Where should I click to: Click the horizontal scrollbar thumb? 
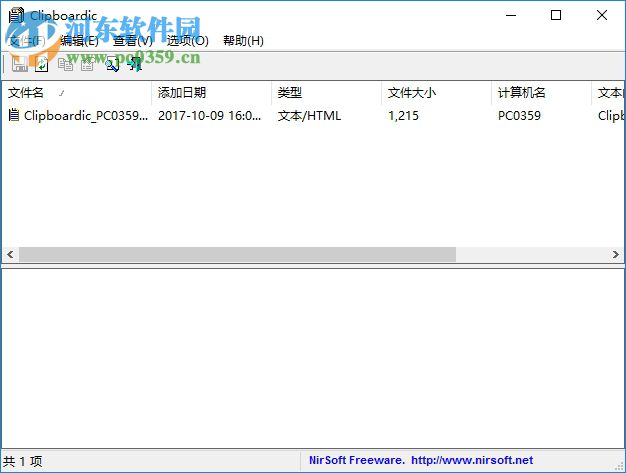[x=237, y=254]
